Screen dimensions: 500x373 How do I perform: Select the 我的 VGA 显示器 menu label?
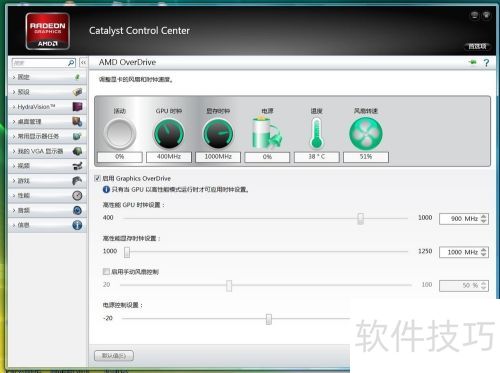coord(40,151)
